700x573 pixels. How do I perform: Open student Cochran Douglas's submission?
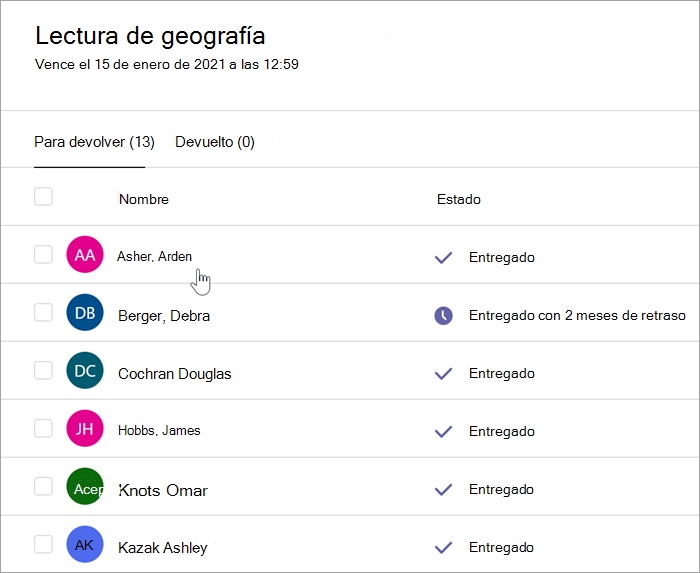175,374
